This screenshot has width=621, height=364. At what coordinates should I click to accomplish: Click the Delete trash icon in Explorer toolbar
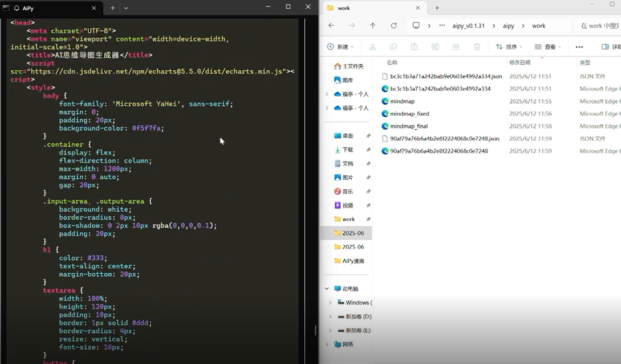pyautogui.click(x=477, y=46)
